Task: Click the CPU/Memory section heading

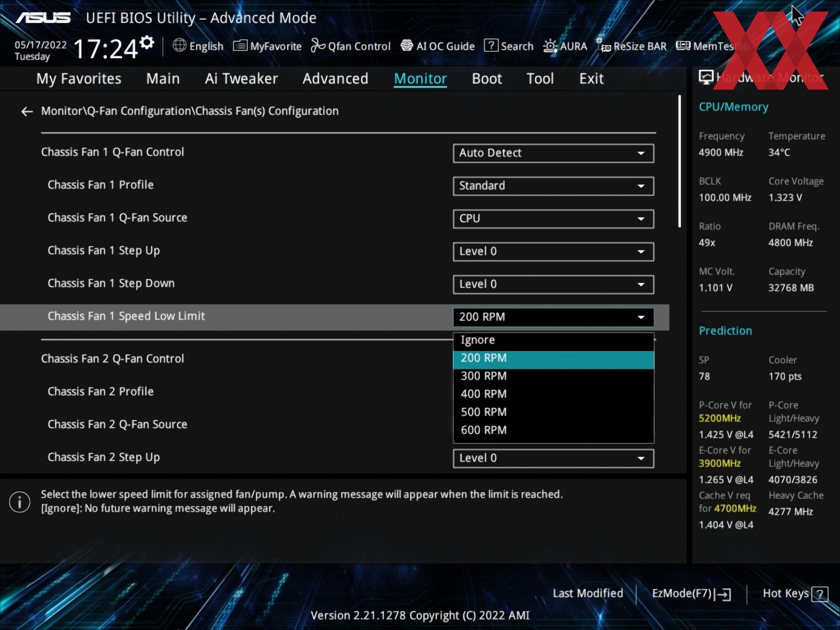Action: (733, 107)
